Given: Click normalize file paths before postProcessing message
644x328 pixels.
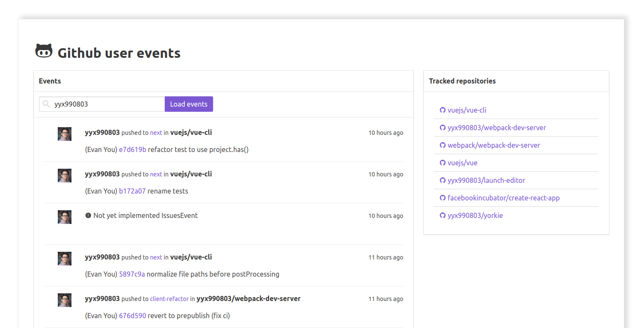Looking at the screenshot, I should pyautogui.click(x=213, y=274).
